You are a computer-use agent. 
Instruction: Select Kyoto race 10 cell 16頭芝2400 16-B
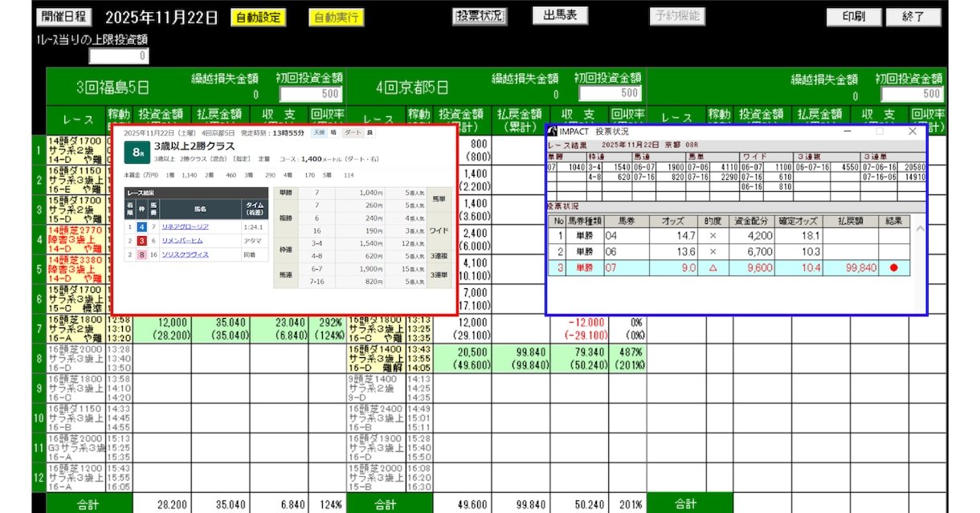click(376, 418)
